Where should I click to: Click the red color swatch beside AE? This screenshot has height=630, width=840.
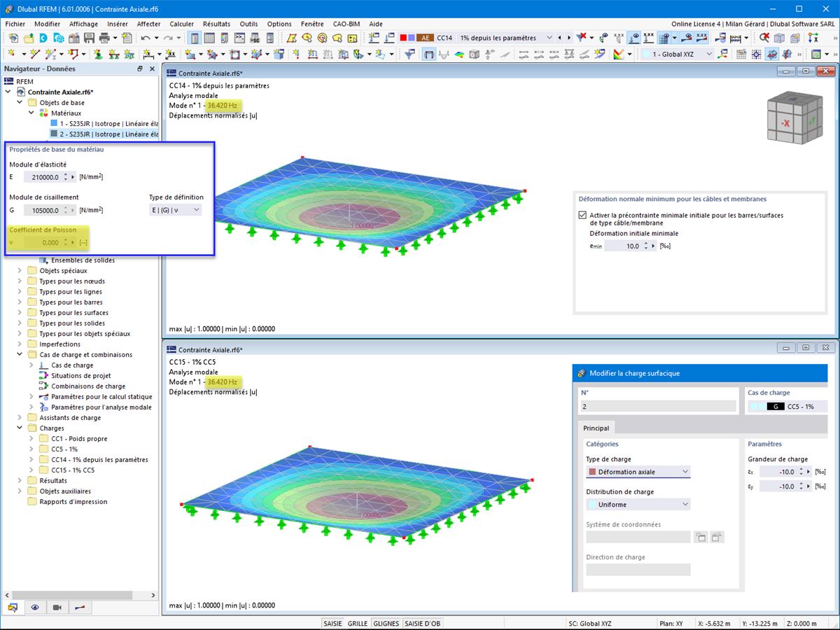[x=403, y=38]
